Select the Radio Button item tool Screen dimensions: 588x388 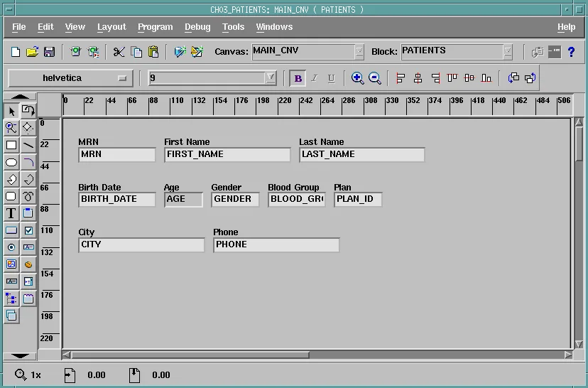coord(11,247)
